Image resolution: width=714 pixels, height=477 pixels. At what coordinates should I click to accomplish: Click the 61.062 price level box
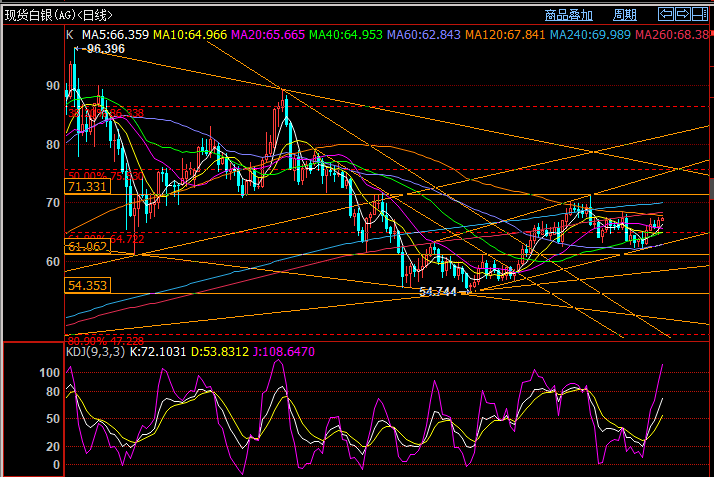point(87,247)
